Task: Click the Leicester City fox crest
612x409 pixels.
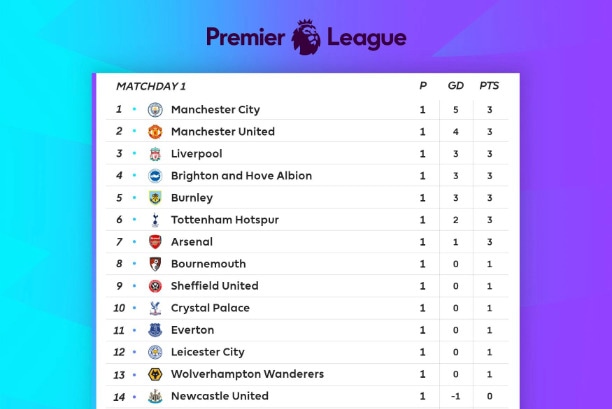Action: (x=155, y=352)
